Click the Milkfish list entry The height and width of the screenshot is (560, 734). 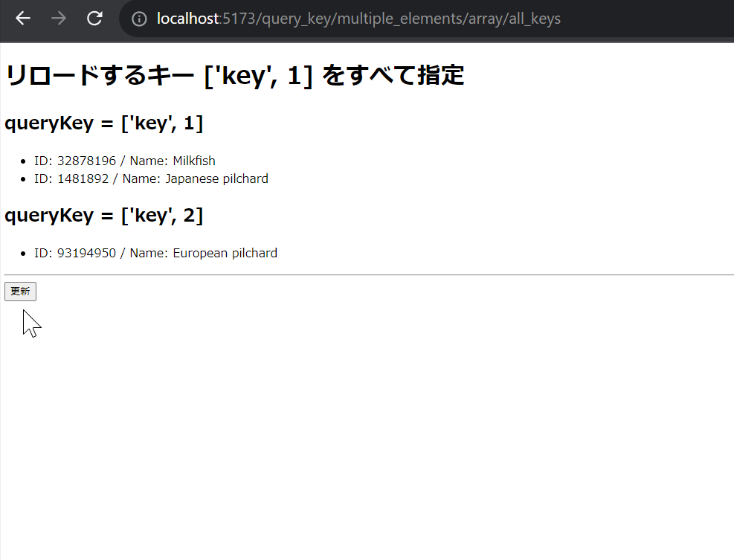coord(123,161)
